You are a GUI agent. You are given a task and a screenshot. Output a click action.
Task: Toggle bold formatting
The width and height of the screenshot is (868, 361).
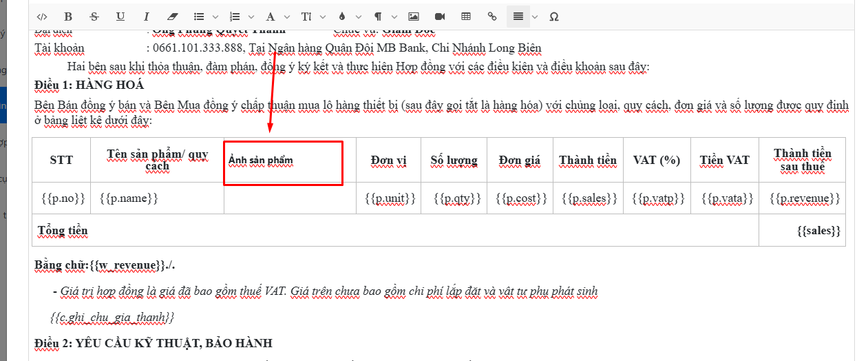pyautogui.click(x=67, y=17)
